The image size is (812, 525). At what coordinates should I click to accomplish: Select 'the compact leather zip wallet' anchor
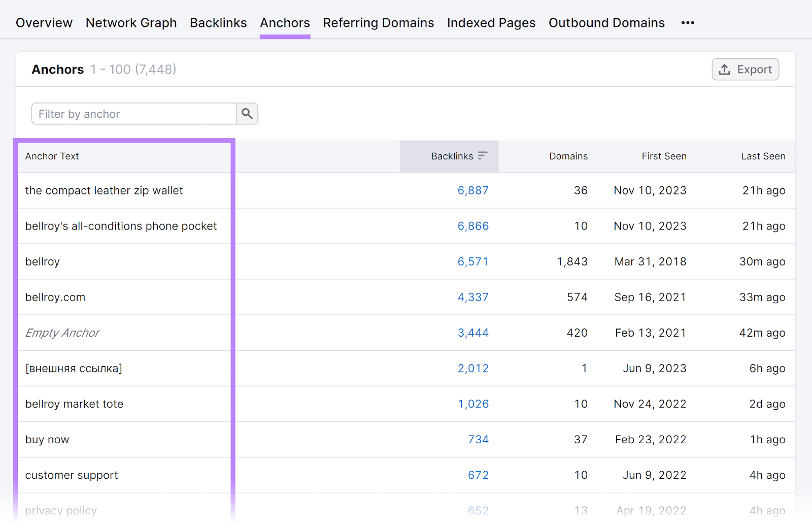pos(104,190)
